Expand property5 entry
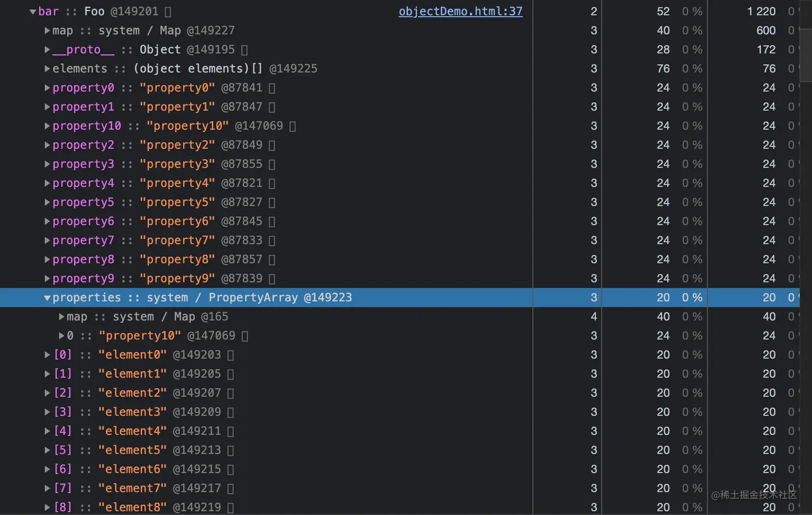Viewport: 812px width, 515px height. pyautogui.click(x=47, y=202)
